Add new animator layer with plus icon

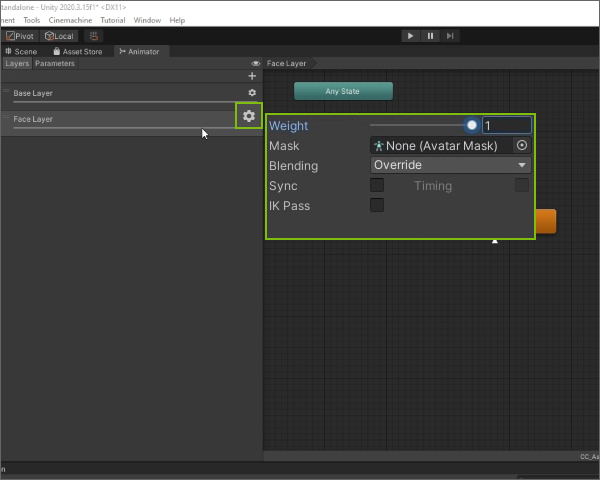[x=252, y=76]
